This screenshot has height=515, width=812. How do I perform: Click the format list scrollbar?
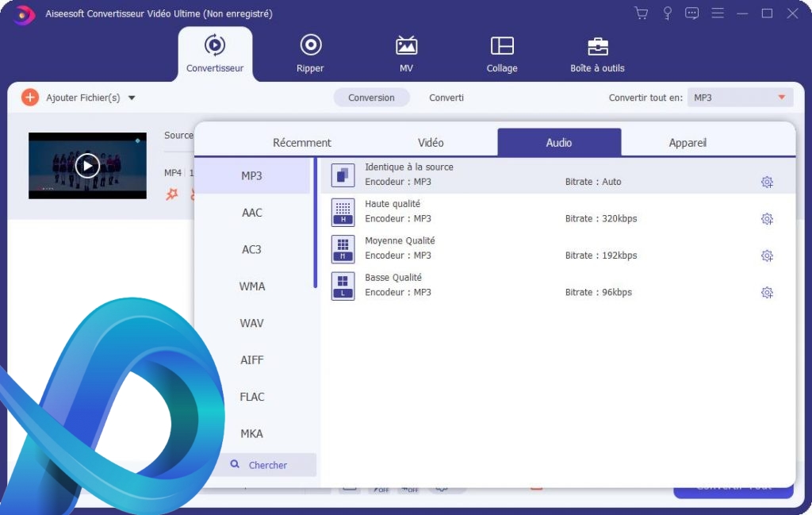pos(315,223)
